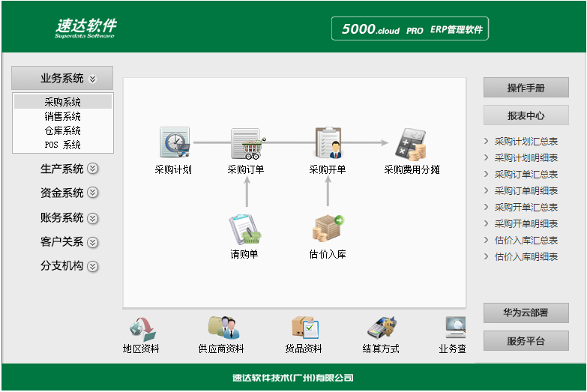Click the 生产系统 label
This screenshot has width=587, height=392.
click(62, 169)
